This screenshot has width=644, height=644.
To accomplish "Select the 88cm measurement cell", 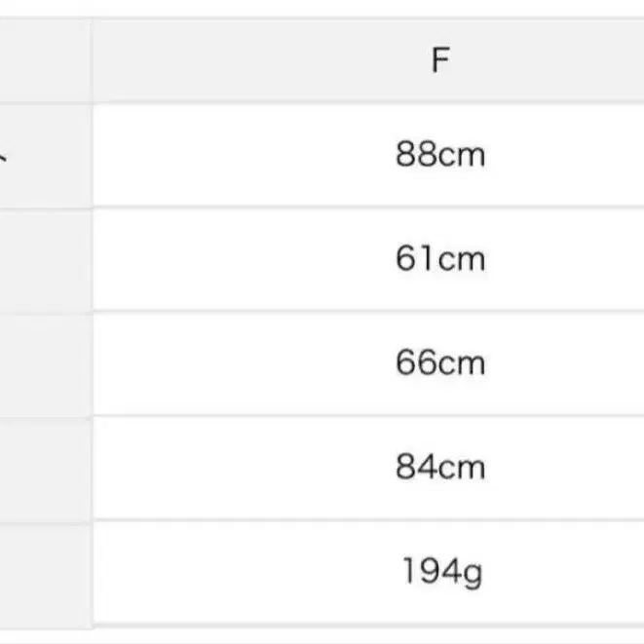I will click(440, 155).
